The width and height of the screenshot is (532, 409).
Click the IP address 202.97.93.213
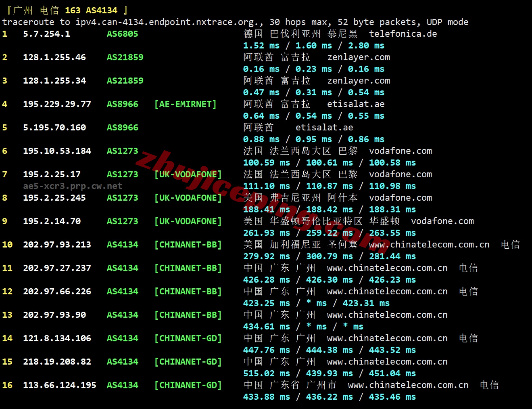57,245
